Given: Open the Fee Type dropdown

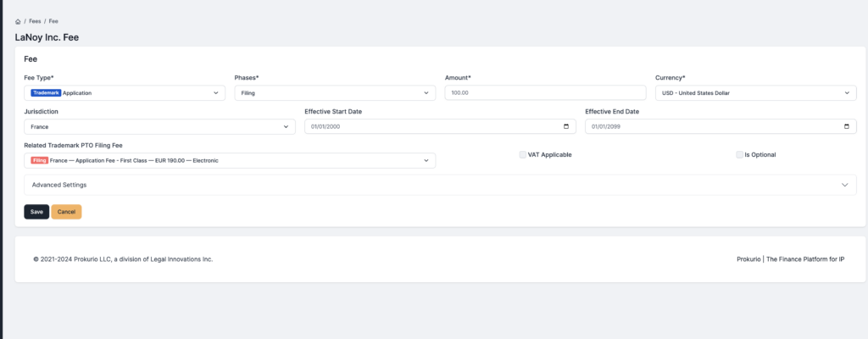Looking at the screenshot, I should (x=125, y=93).
